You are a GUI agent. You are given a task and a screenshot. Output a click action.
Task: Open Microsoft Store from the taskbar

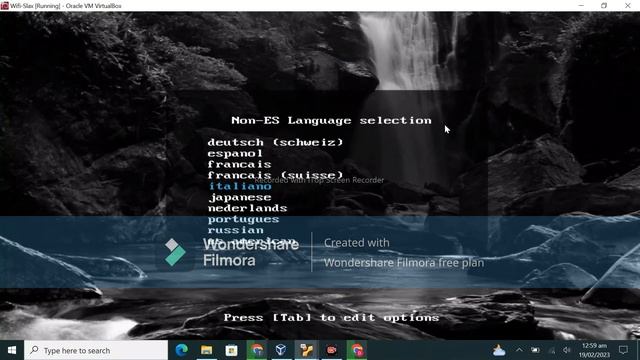pos(231,350)
